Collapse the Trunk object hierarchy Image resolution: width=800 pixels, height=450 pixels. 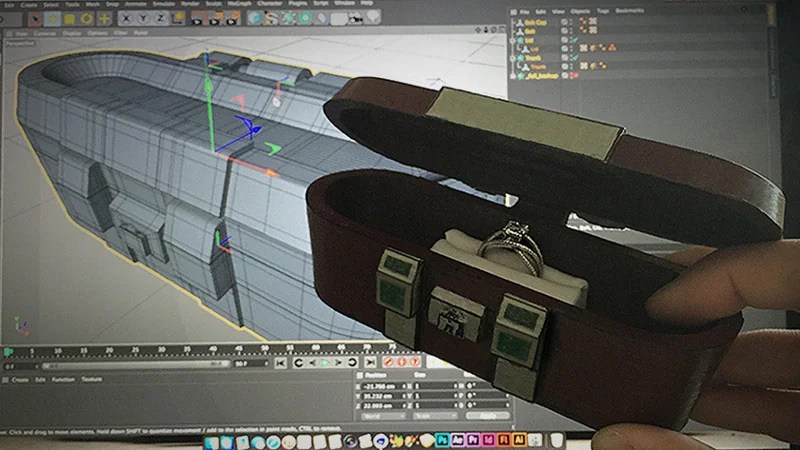[x=513, y=58]
